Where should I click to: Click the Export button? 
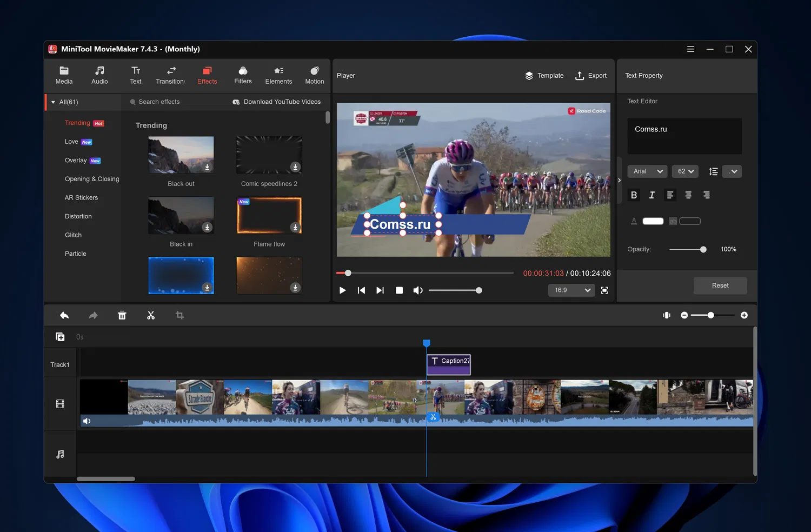(x=590, y=76)
